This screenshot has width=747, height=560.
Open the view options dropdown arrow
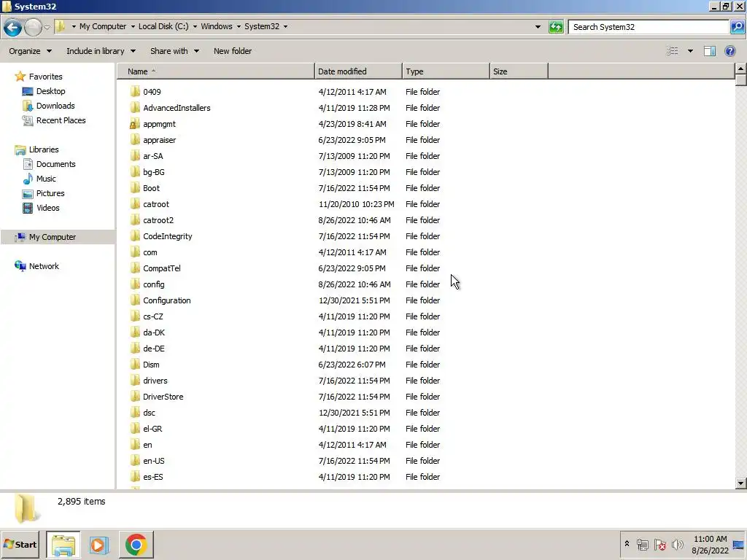pos(690,51)
